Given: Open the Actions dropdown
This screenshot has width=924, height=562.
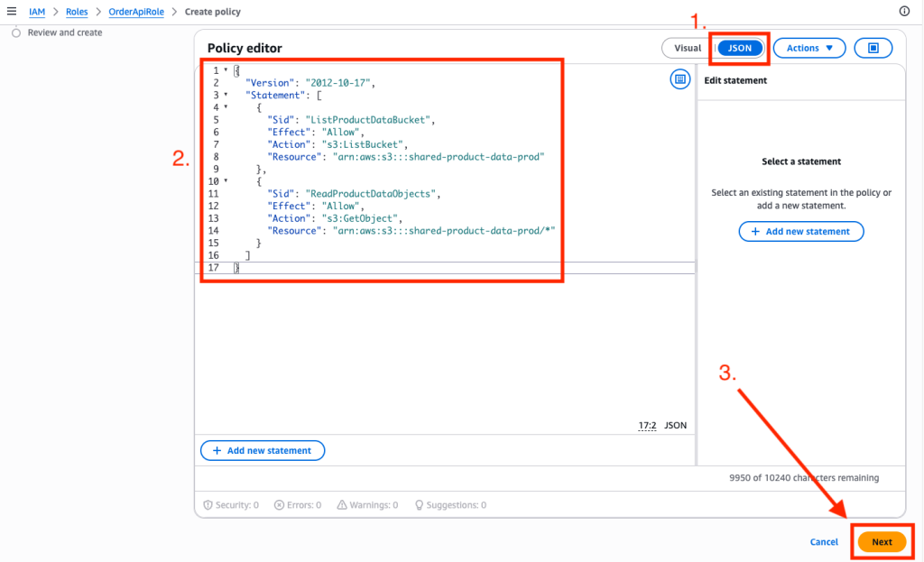Looking at the screenshot, I should [809, 48].
